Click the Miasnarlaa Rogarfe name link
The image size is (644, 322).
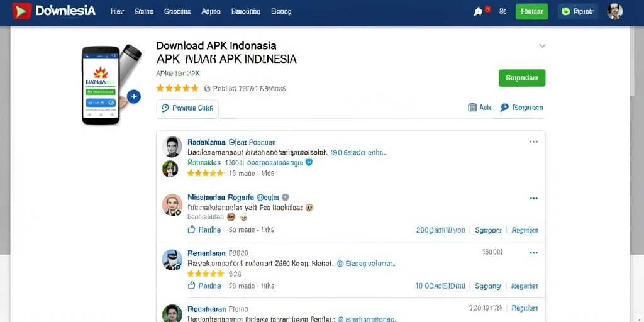(x=220, y=197)
